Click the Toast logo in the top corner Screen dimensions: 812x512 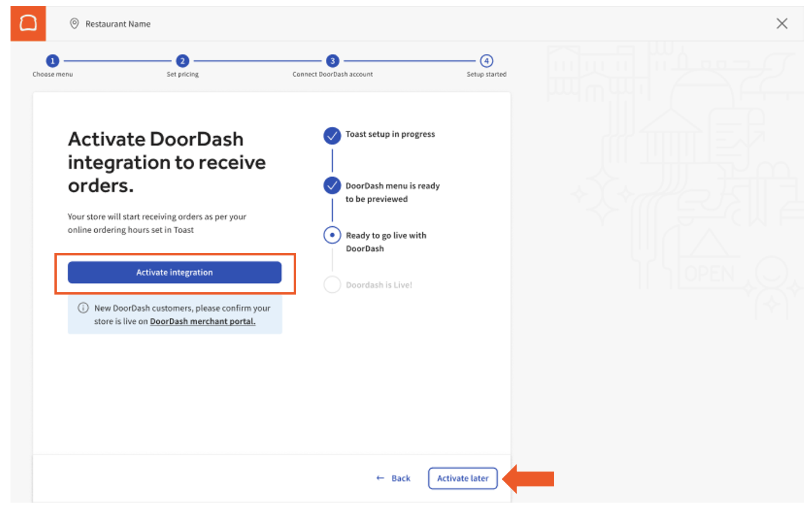[27, 23]
